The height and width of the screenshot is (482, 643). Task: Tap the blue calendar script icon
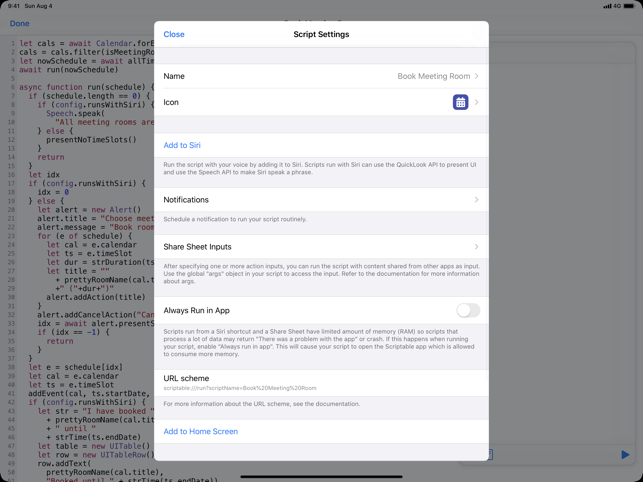(x=460, y=102)
